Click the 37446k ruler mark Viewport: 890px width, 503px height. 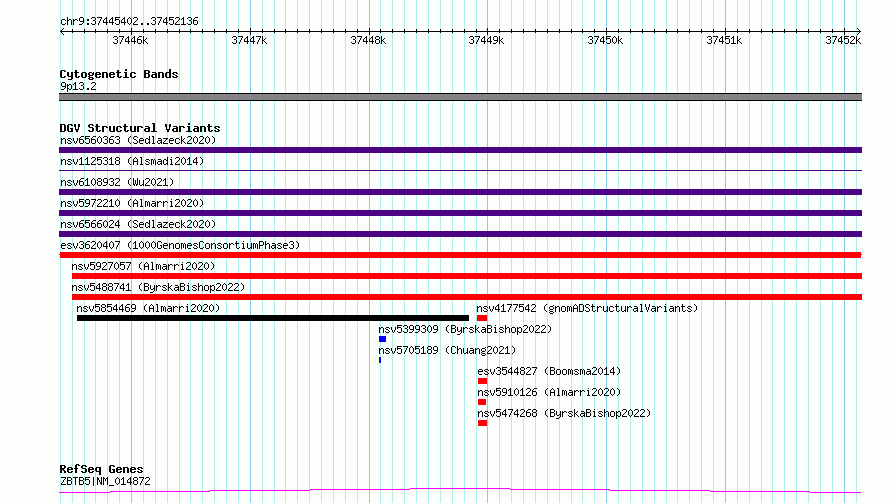[130, 40]
